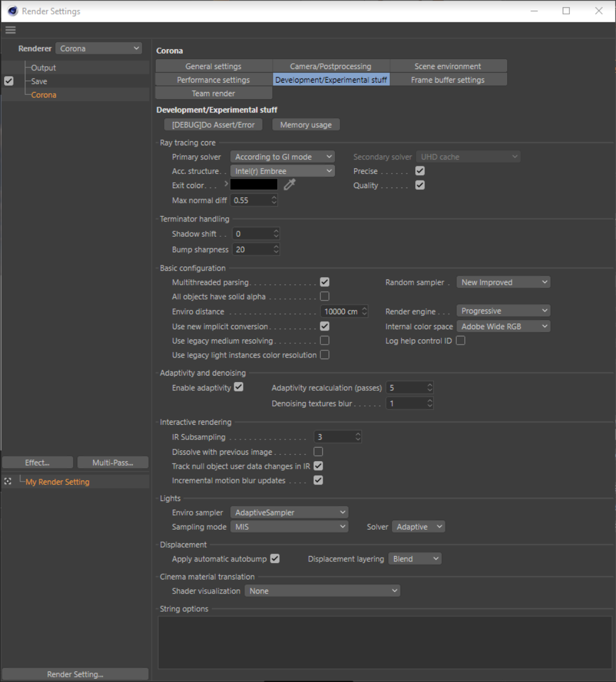Open the Lights Solver dropdown
The image size is (616, 682).
tap(419, 527)
